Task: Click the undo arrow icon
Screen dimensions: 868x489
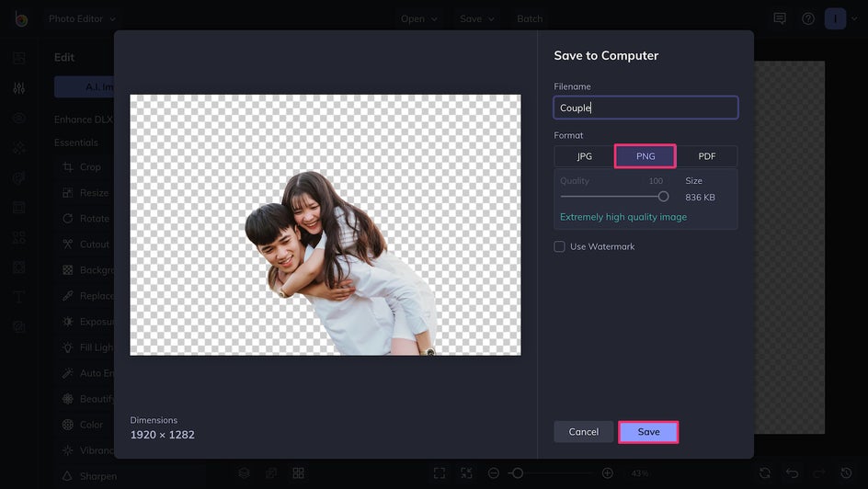Action: pyautogui.click(x=793, y=473)
